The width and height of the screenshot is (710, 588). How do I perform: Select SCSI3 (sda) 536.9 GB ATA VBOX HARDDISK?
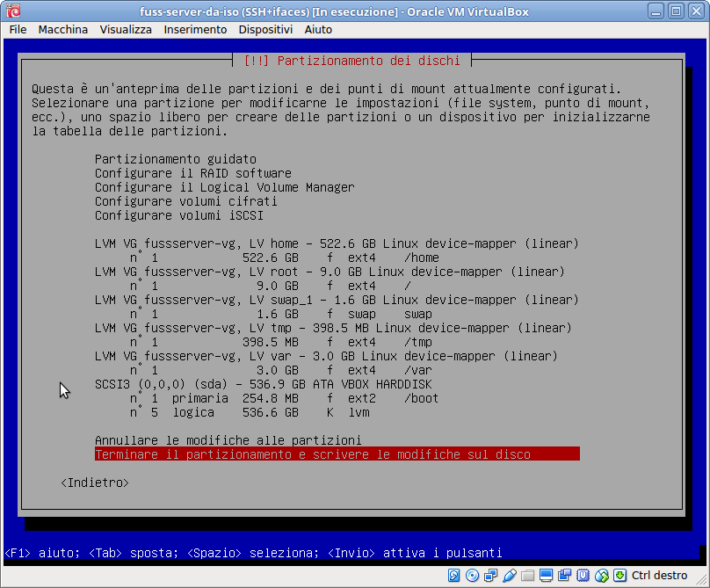(x=264, y=384)
